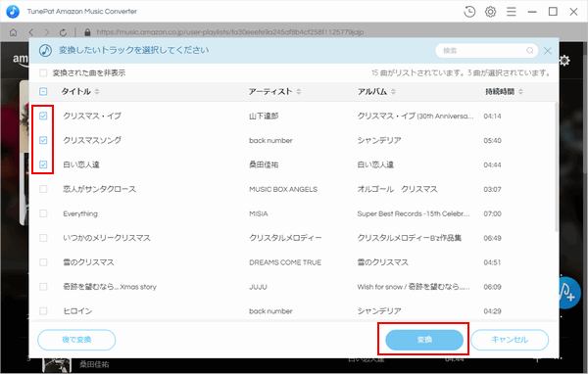Click the TunePat app logo
The height and width of the screenshot is (374, 588).
point(13,11)
